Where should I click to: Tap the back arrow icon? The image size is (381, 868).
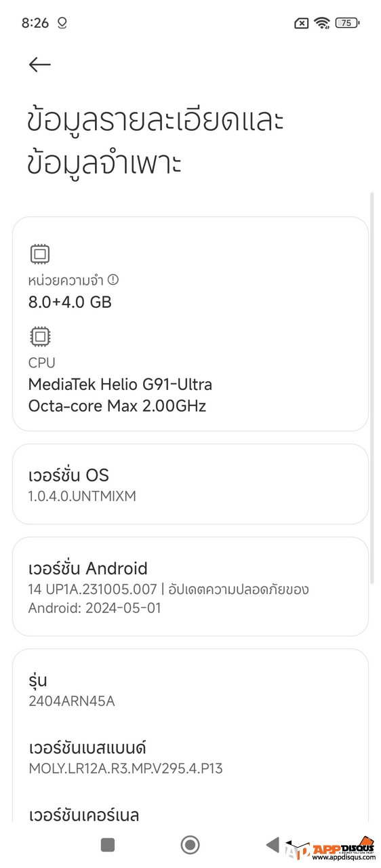[x=40, y=64]
